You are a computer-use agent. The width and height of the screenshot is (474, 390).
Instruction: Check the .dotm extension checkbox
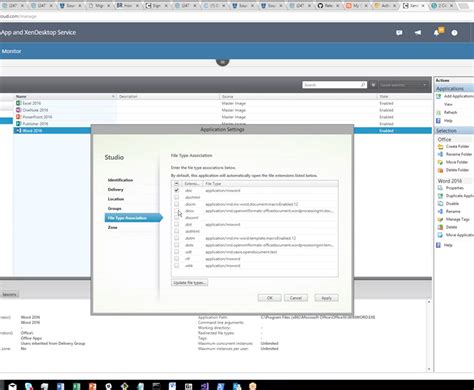click(x=176, y=238)
